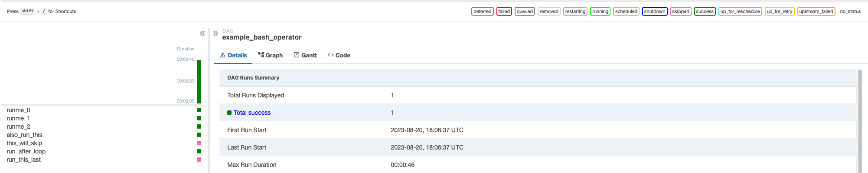The width and height of the screenshot is (868, 173).
Task: Expand details panel with double-right chevron
Action: (x=215, y=33)
